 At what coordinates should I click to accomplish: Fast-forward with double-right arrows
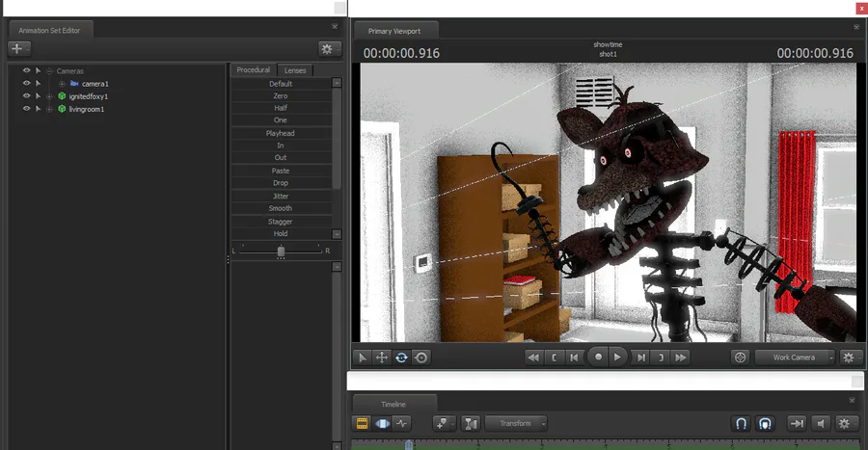click(681, 357)
